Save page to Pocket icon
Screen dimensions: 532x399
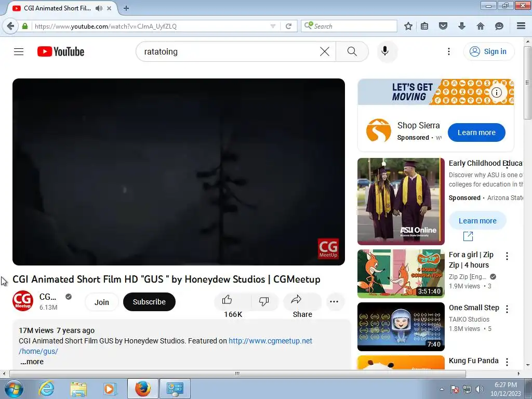coord(443,26)
